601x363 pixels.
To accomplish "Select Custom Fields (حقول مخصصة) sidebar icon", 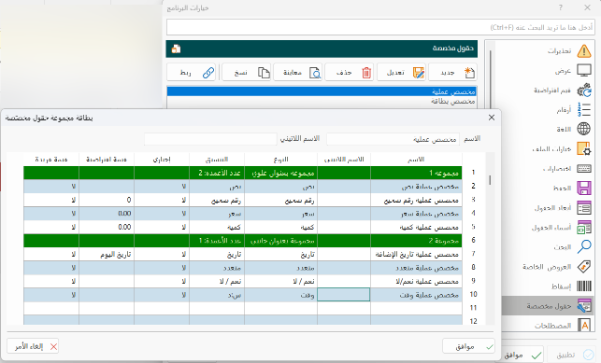I will tap(584, 306).
